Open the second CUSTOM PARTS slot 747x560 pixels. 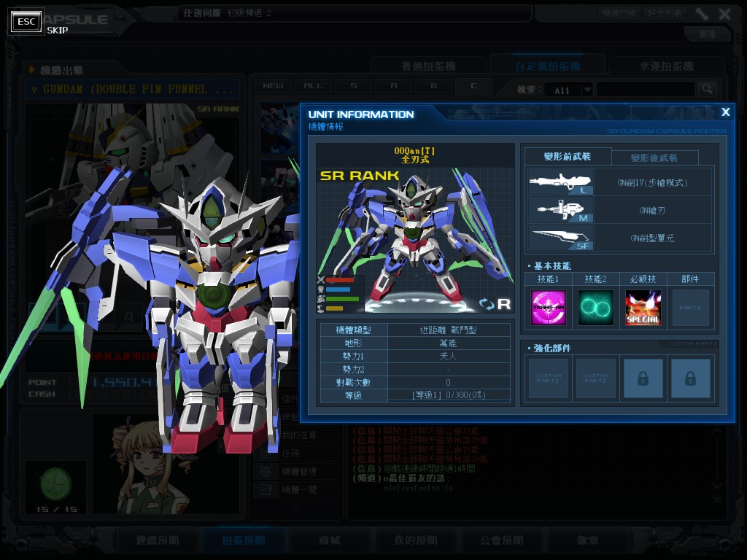(595, 378)
